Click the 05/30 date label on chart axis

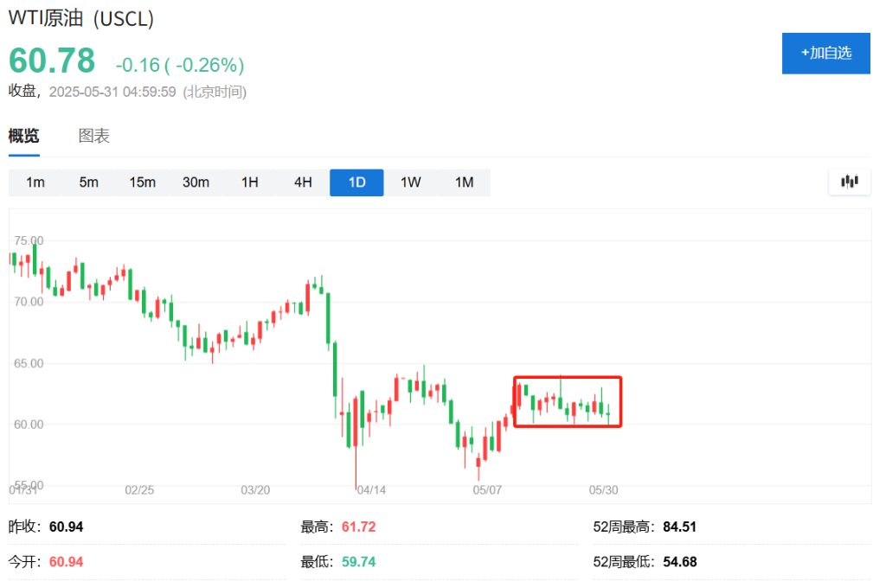603,489
